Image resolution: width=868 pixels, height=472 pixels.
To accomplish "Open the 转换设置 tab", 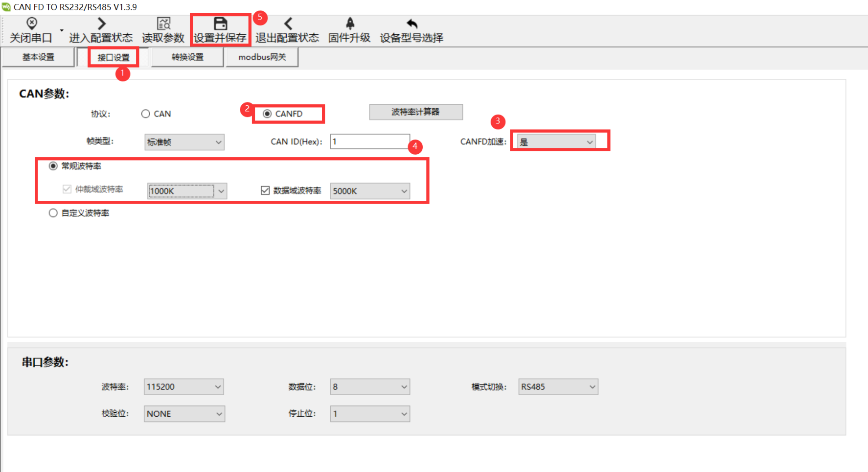I will coord(187,57).
